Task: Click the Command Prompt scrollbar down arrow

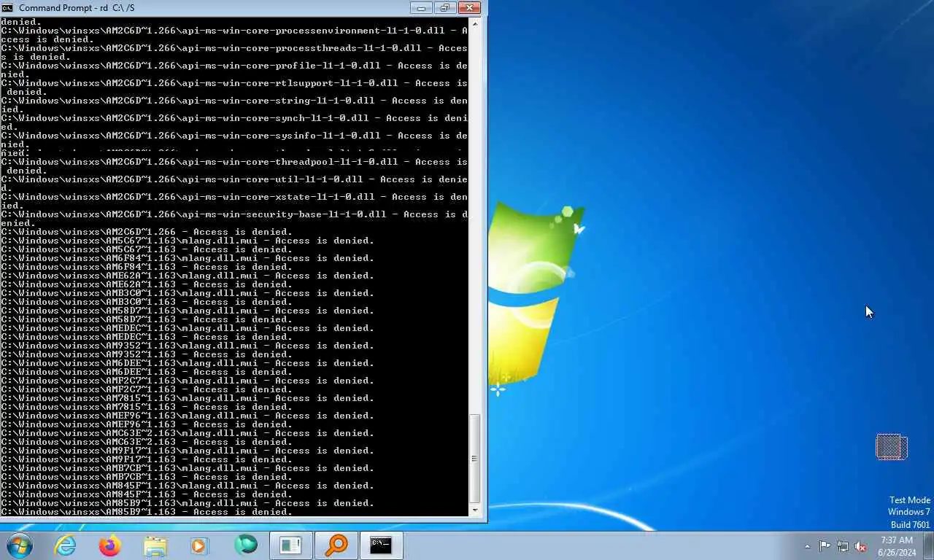Action: point(475,509)
